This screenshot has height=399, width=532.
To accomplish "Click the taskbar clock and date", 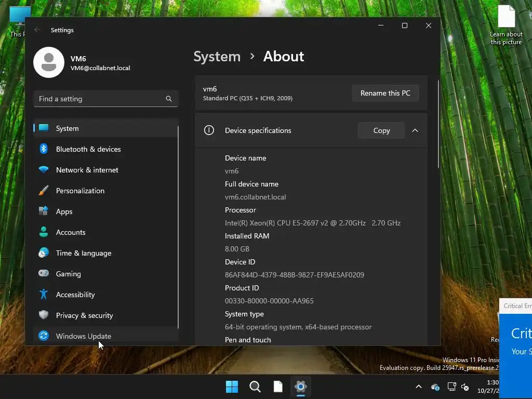I will [488, 387].
